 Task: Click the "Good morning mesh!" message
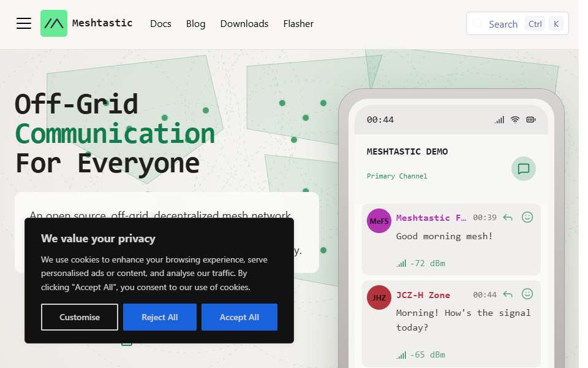(444, 236)
